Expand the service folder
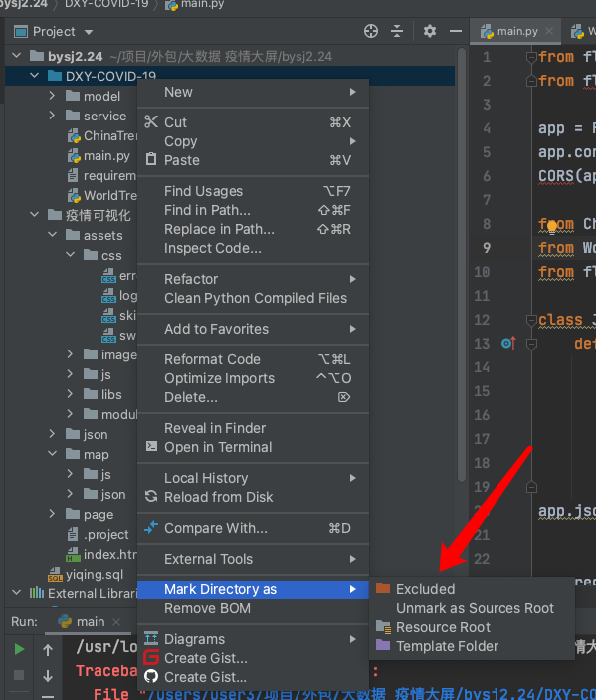Image resolution: width=596 pixels, height=700 pixels. pyautogui.click(x=52, y=116)
